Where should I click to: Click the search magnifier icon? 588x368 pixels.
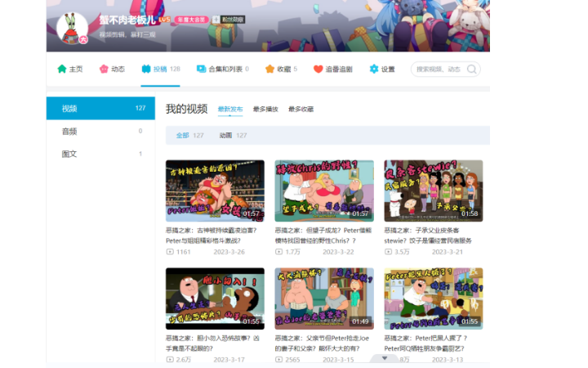pos(472,69)
